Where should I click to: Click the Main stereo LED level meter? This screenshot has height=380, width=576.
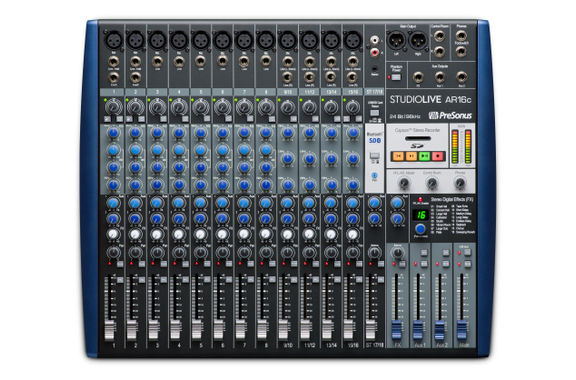coord(461,147)
